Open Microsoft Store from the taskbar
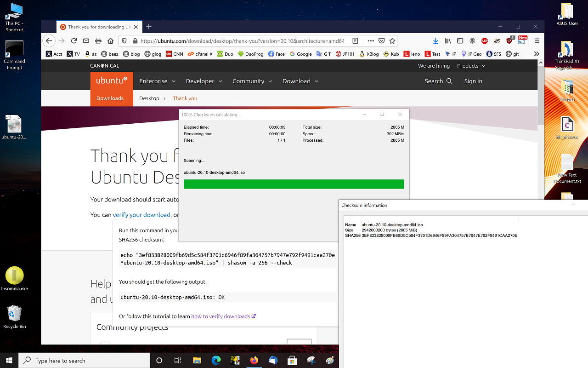 coord(292,361)
